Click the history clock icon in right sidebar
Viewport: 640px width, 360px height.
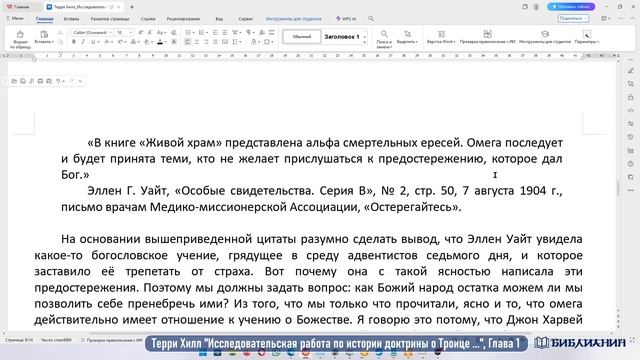pos(631,137)
